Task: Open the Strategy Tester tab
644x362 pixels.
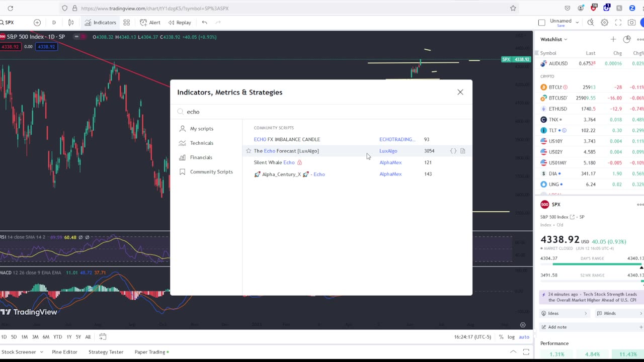Action: pyautogui.click(x=106, y=352)
